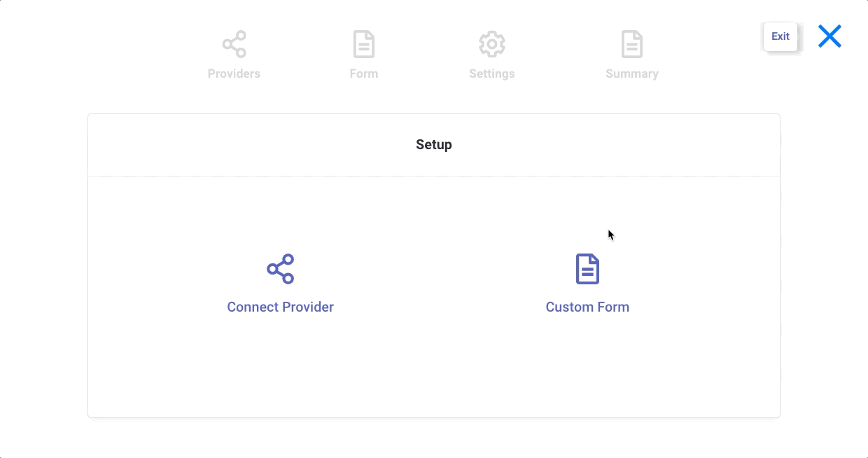868x458 pixels.
Task: Click the Settings step label
Action: 492,74
